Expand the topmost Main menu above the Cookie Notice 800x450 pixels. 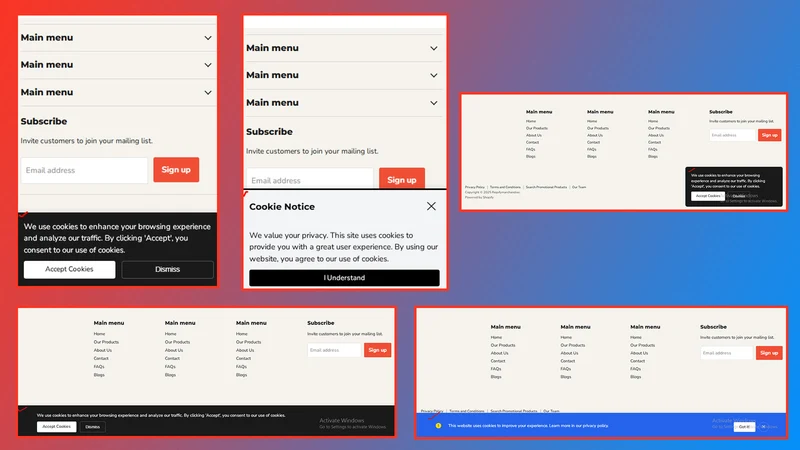click(x=344, y=48)
